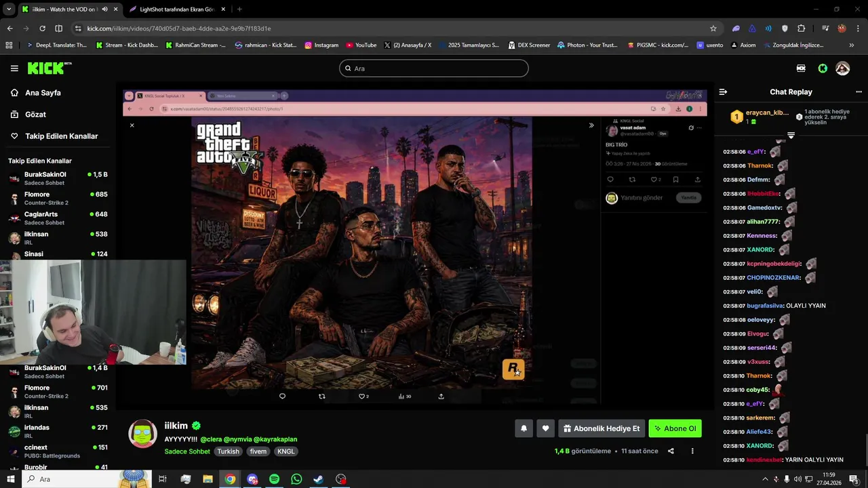Open Steam from the taskbar
Screen dimensions: 868x488
[318, 479]
